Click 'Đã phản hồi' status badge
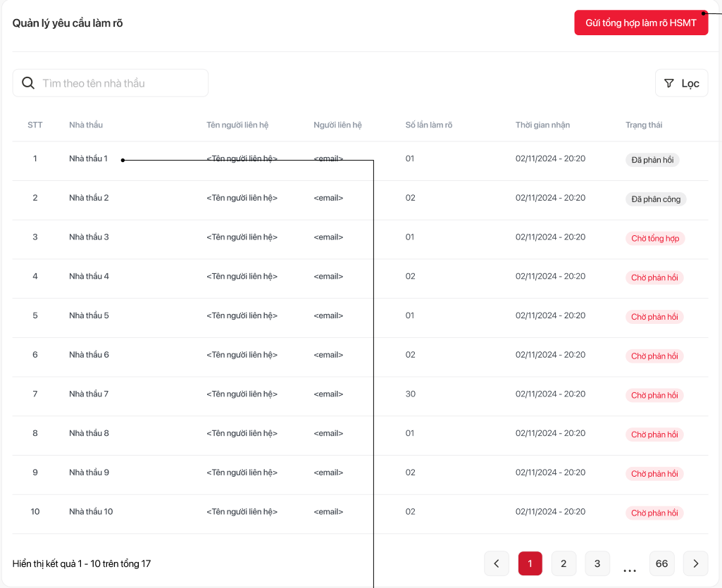This screenshot has width=722, height=588. [652, 160]
